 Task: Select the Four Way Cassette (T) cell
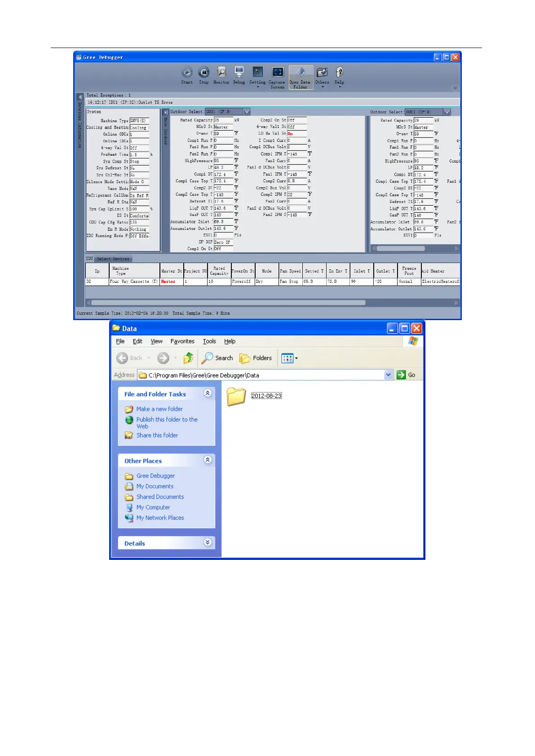pos(134,281)
